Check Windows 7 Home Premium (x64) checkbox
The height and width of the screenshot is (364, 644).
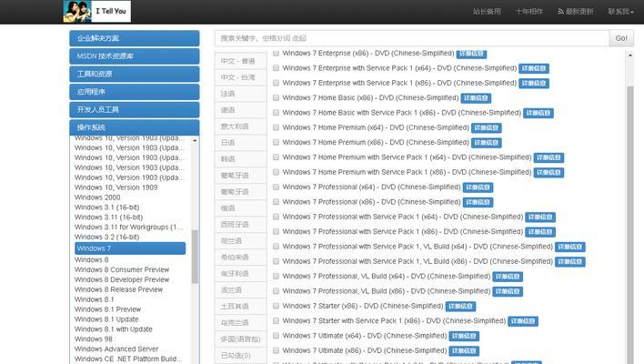[276, 127]
